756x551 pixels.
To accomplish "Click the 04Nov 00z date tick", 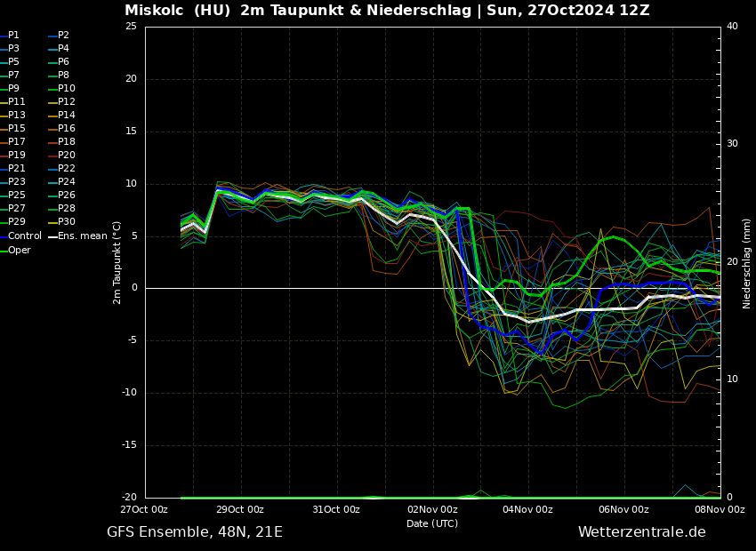I will click(x=528, y=510).
